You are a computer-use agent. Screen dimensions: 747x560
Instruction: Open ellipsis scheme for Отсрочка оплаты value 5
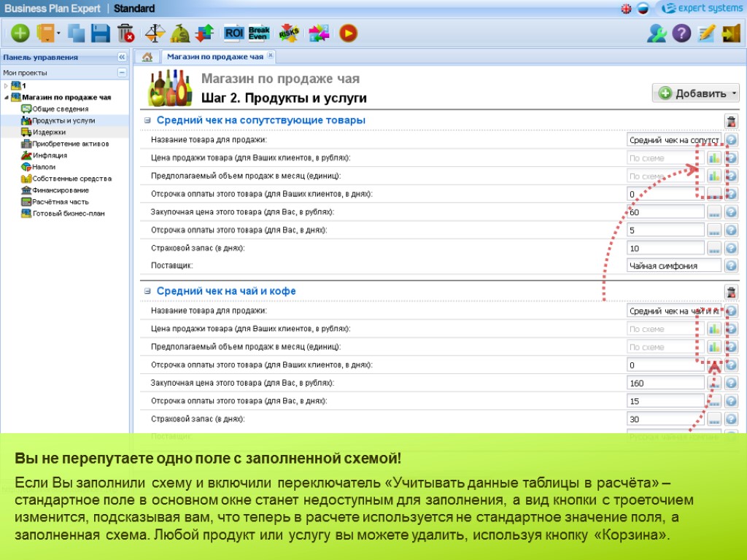(714, 230)
